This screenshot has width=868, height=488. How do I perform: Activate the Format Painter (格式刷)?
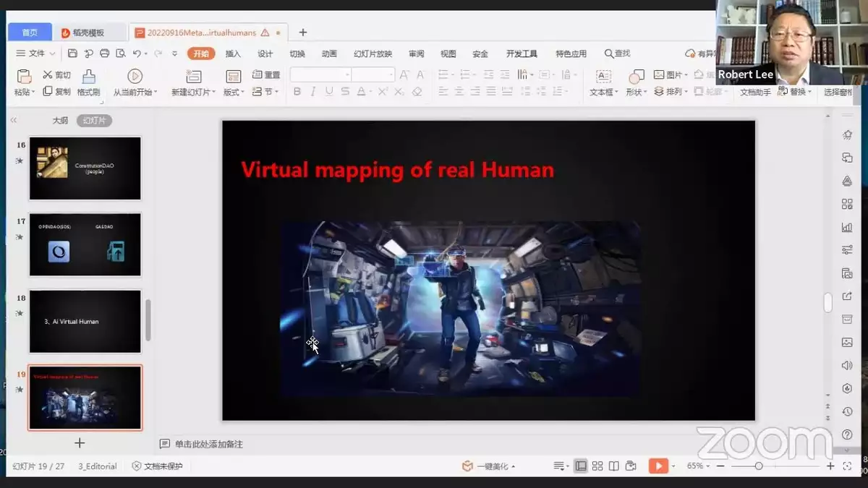point(88,82)
